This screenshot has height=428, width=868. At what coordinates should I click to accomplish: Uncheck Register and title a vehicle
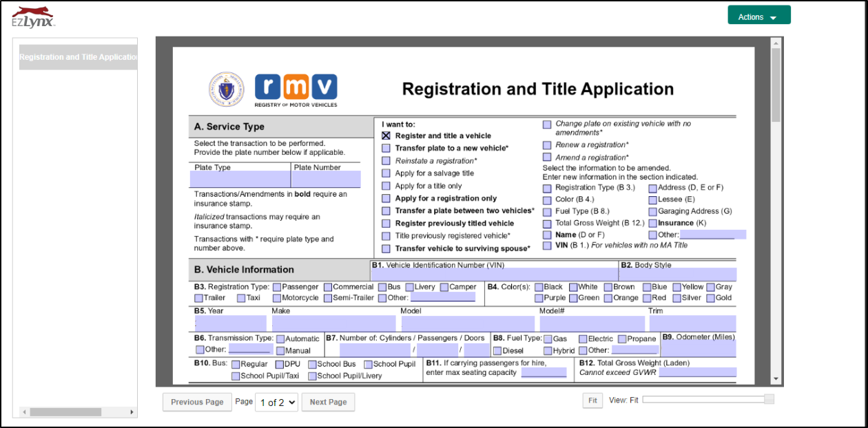(x=386, y=136)
